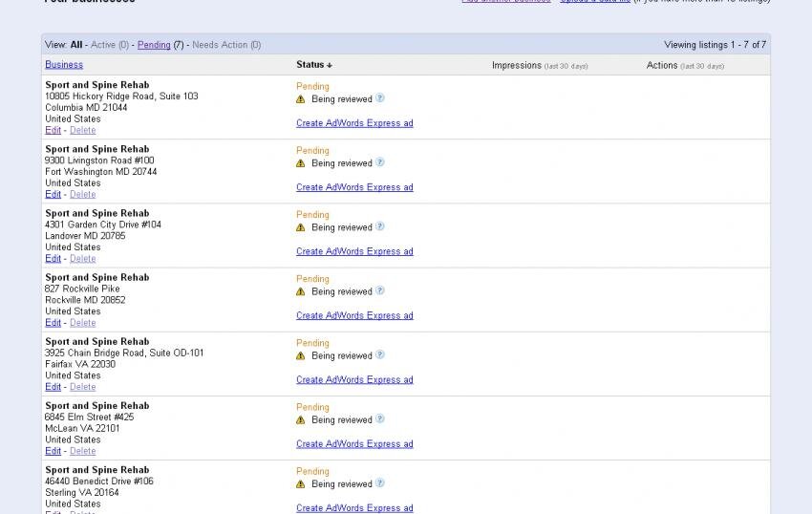Image resolution: width=812 pixels, height=514 pixels.
Task: Click Pending status of Columbia listing
Action: [x=312, y=87]
